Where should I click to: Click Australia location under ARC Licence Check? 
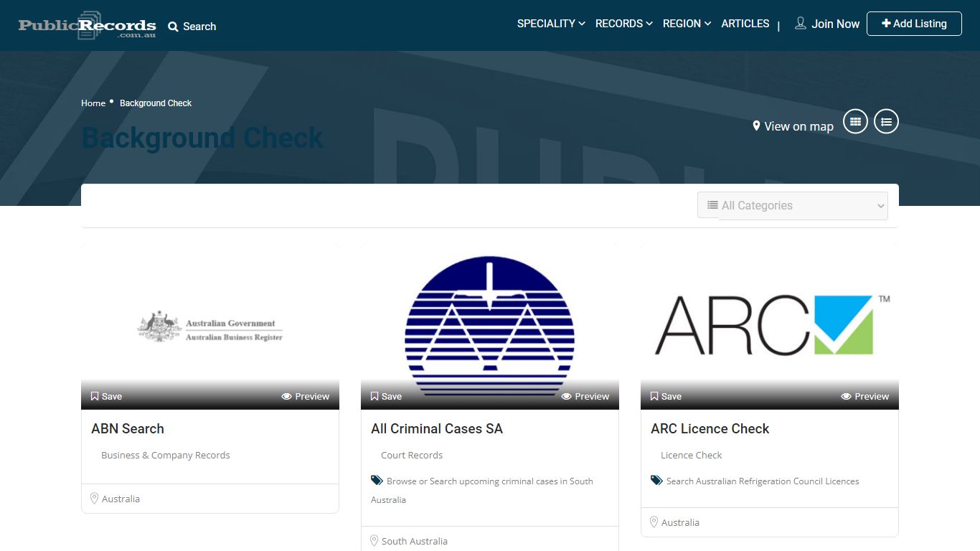pyautogui.click(x=680, y=523)
